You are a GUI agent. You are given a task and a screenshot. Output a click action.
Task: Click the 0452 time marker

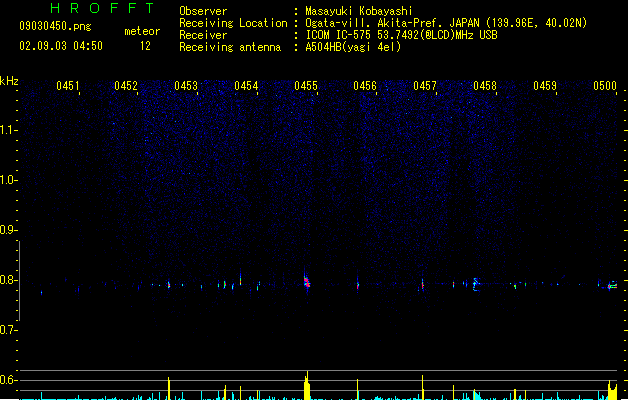[126, 86]
